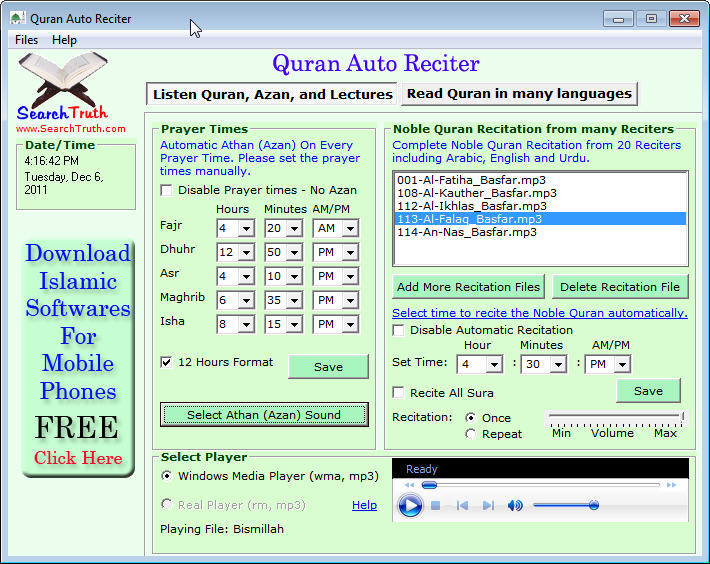
Task: Open the Asr hours dropdown
Action: coord(246,277)
